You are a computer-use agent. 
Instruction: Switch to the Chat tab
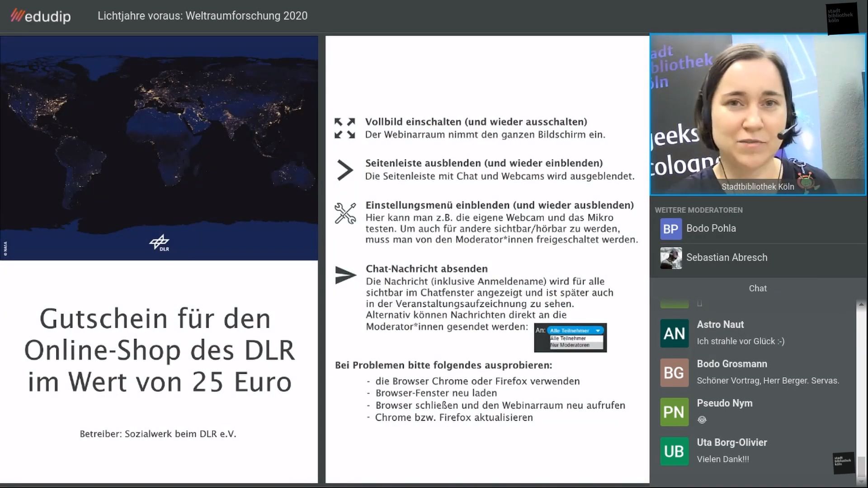757,288
